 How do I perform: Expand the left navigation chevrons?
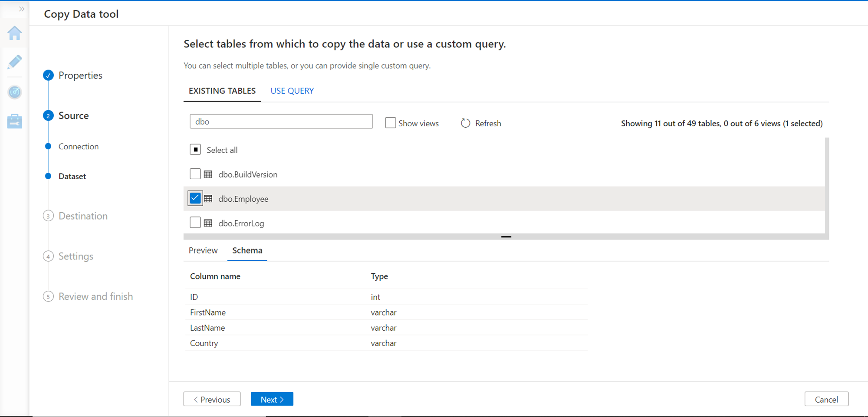tap(21, 9)
